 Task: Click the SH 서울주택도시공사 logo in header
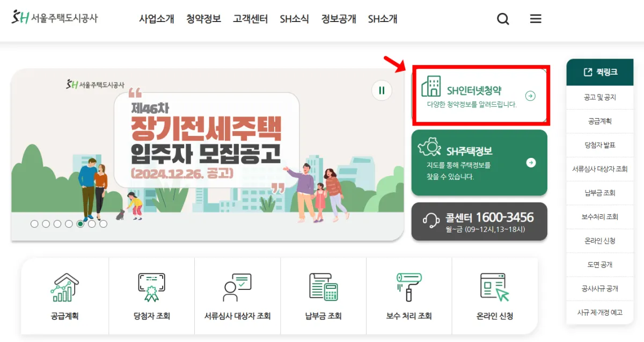54,18
